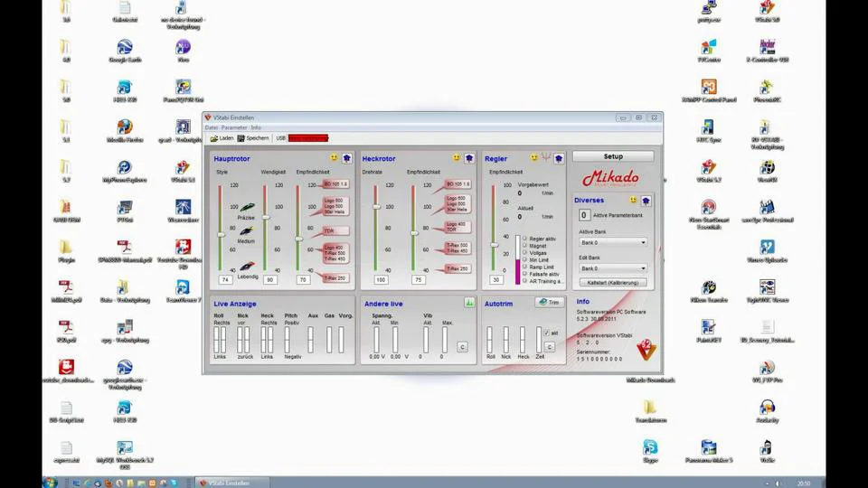Open Nero StartSmart Essentials desktop shortcut
This screenshot has height=488, width=868.
coord(709,215)
